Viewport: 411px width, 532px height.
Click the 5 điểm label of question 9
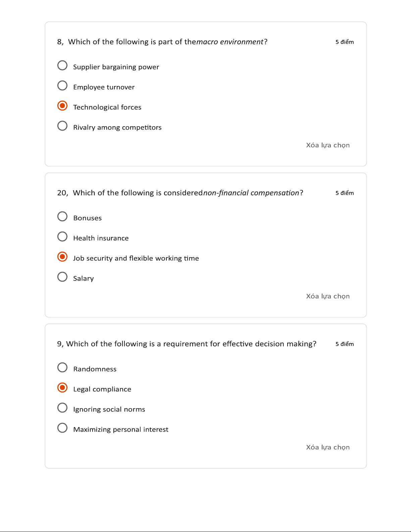point(345,344)
